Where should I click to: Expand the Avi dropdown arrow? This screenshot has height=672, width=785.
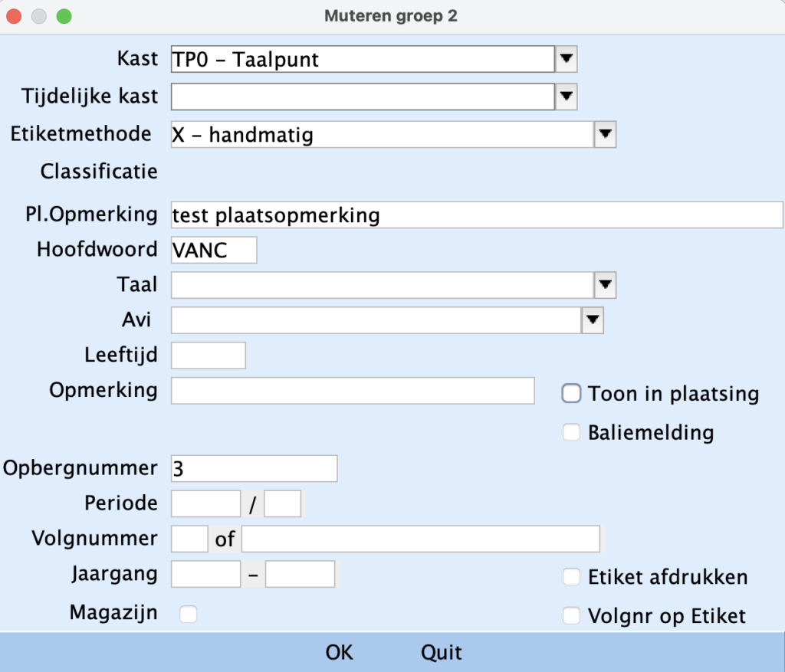point(593,320)
